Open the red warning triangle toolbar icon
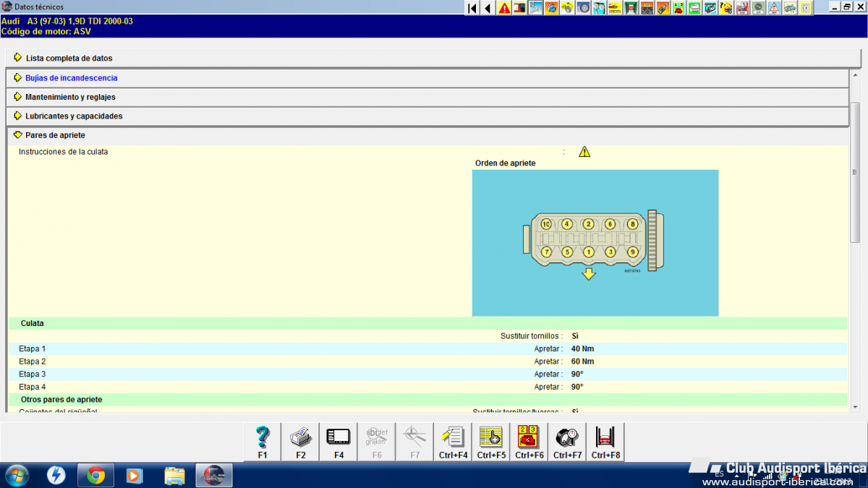Image resolution: width=868 pixels, height=488 pixels. click(504, 8)
